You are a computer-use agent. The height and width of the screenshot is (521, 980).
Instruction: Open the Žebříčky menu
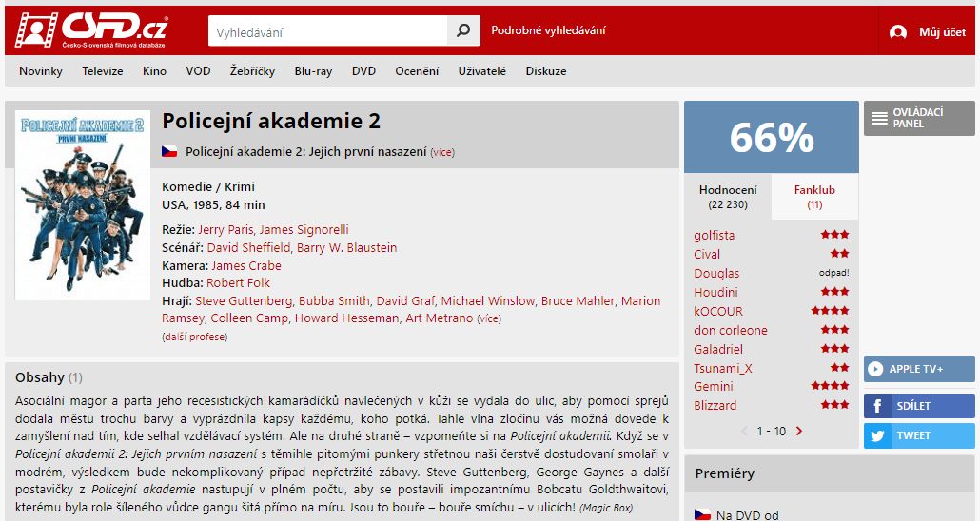[252, 71]
